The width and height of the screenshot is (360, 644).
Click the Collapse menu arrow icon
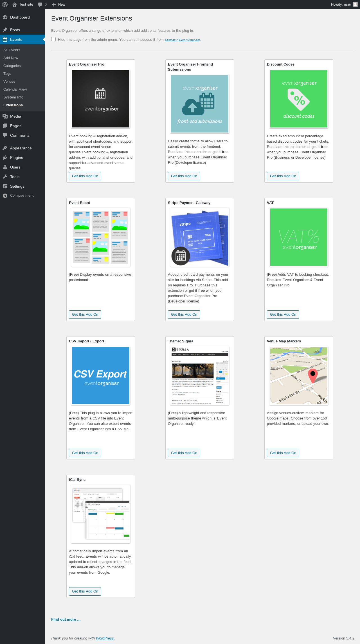tap(5, 196)
